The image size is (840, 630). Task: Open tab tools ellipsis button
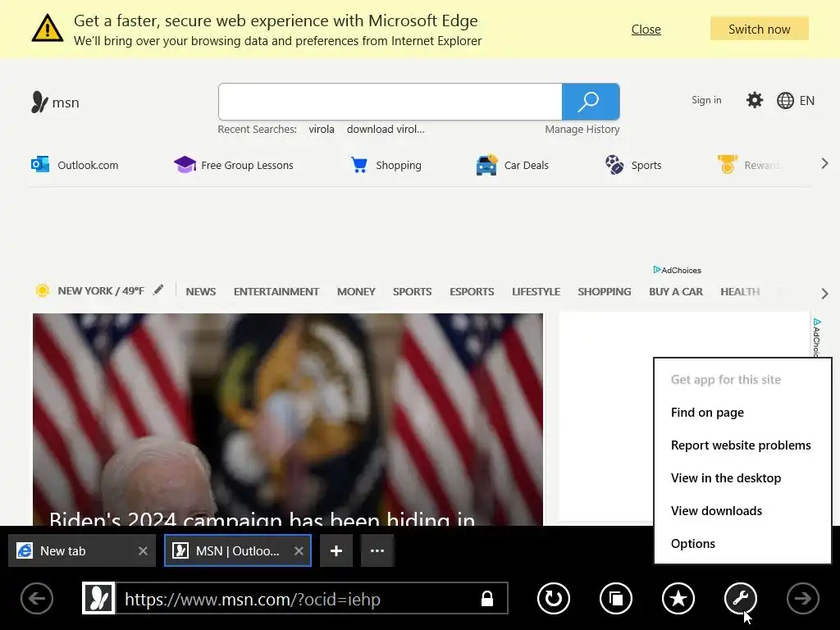[377, 550]
